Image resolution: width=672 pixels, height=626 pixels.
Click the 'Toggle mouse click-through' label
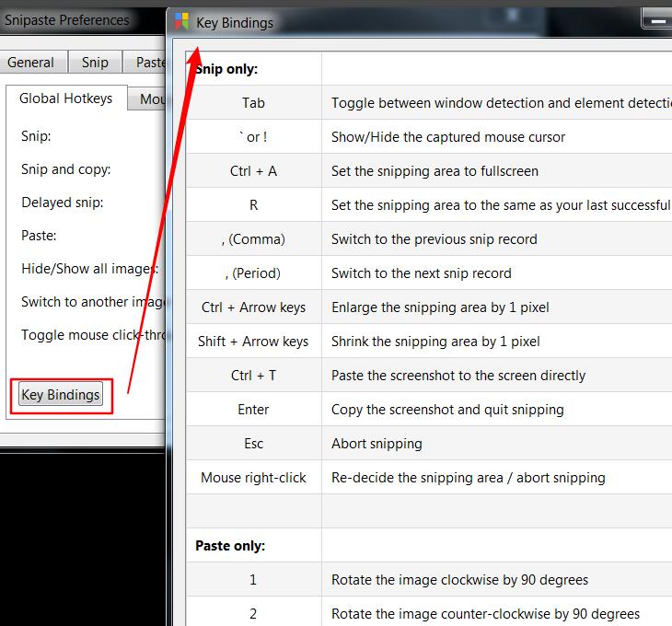93,335
